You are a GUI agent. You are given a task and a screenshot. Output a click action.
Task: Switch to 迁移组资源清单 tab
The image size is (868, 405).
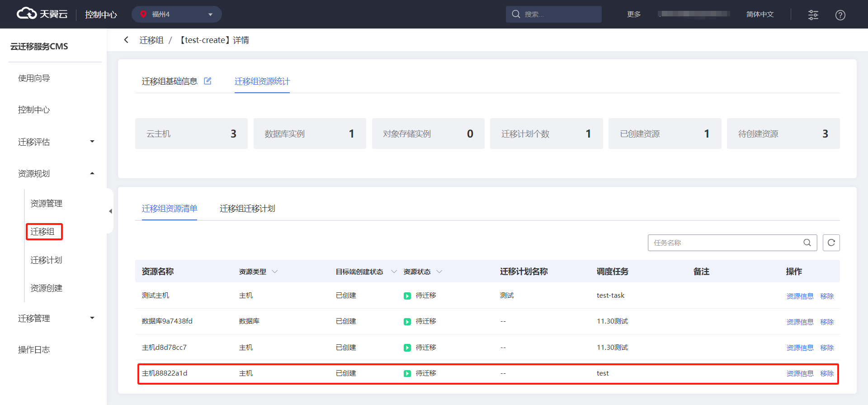pos(170,209)
